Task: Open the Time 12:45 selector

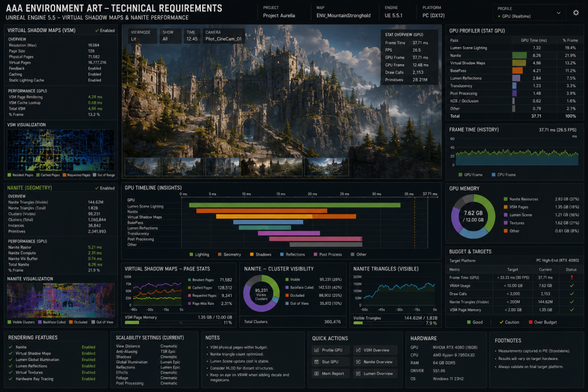Action: pos(192,36)
